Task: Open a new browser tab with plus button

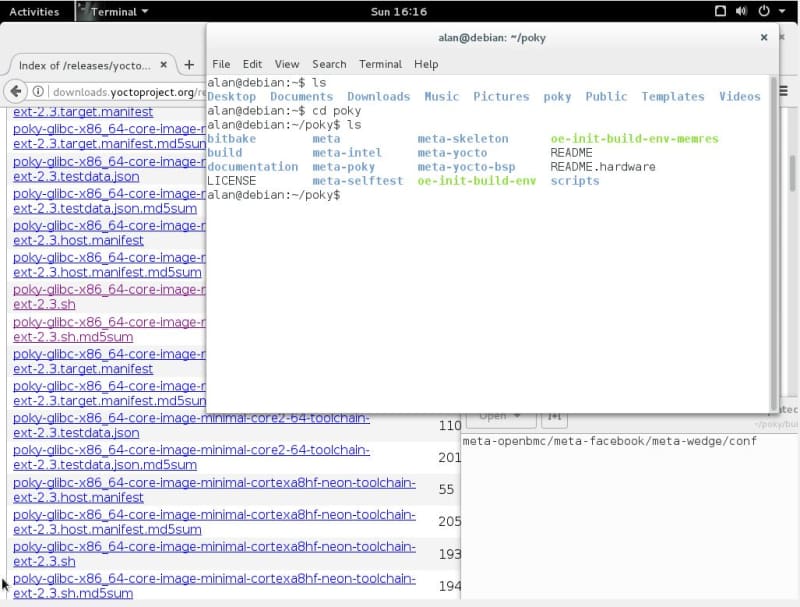Action: click(189, 65)
